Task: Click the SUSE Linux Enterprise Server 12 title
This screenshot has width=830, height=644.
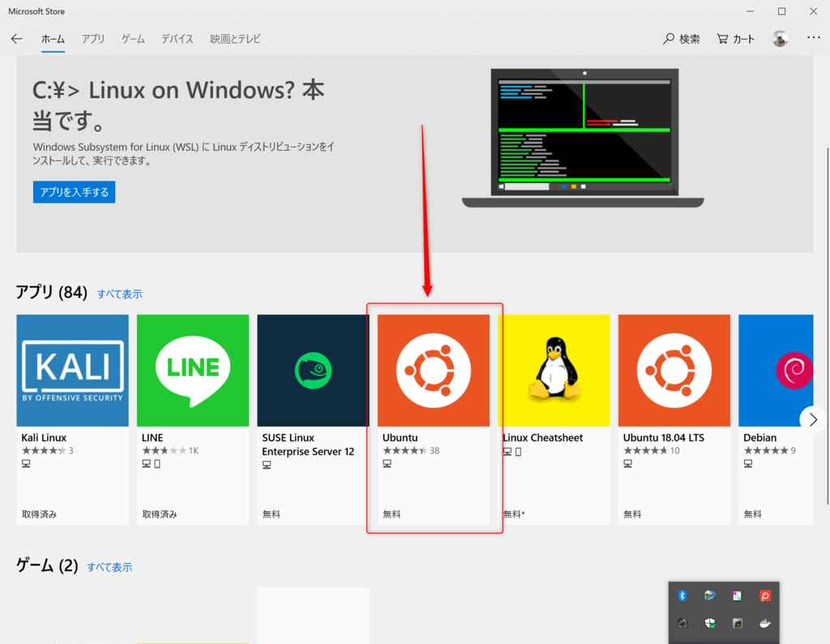Action: pyautogui.click(x=308, y=445)
